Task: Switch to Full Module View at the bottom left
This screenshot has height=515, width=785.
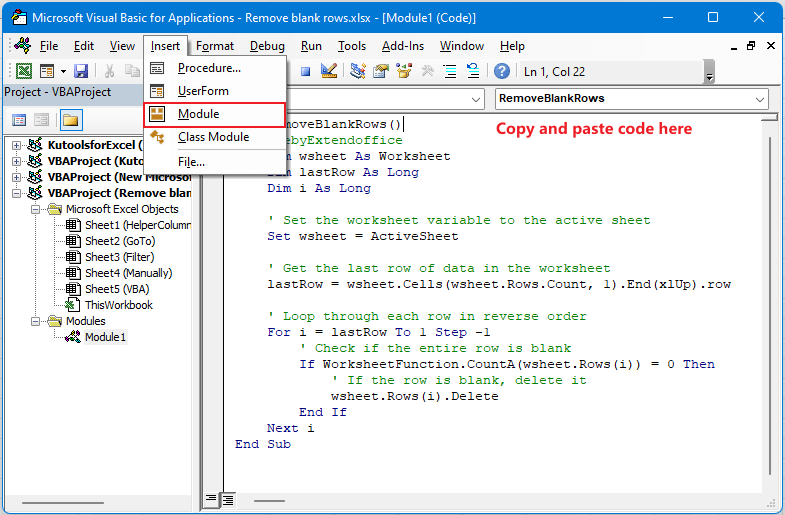Action: point(228,499)
